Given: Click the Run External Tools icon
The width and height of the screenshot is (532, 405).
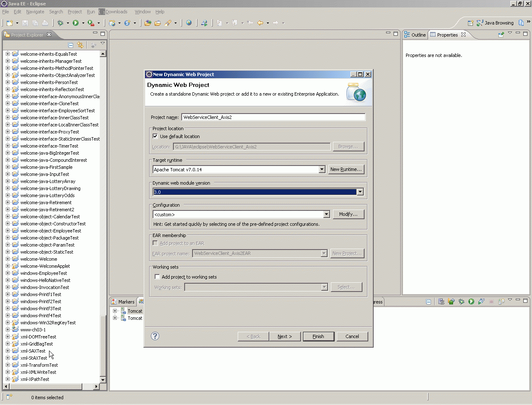Looking at the screenshot, I should coord(91,23).
